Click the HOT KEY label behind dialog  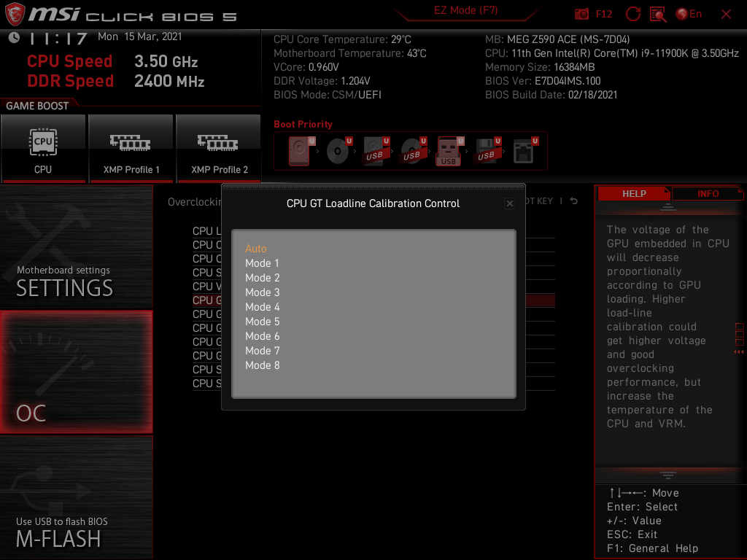(x=540, y=201)
